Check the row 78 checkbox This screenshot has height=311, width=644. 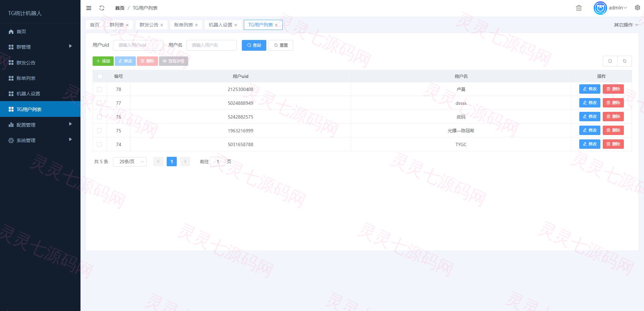tap(99, 89)
